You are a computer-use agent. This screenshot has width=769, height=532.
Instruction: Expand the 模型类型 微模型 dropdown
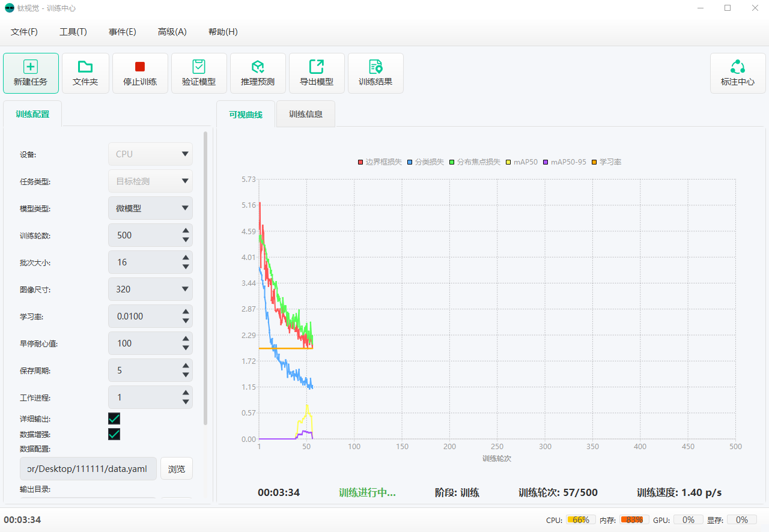tap(150, 208)
